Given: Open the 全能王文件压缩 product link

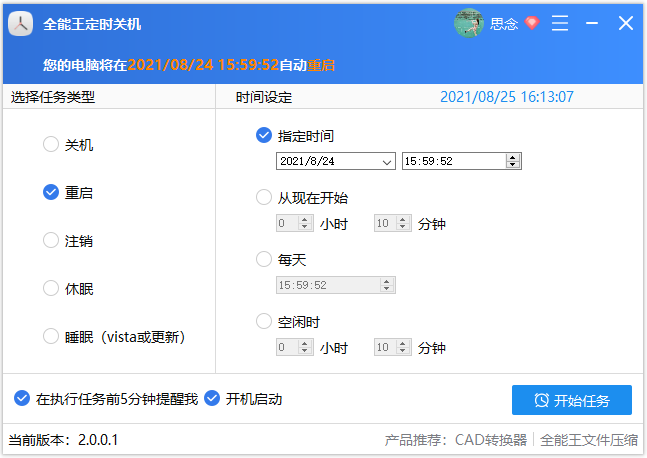Looking at the screenshot, I should [x=589, y=440].
